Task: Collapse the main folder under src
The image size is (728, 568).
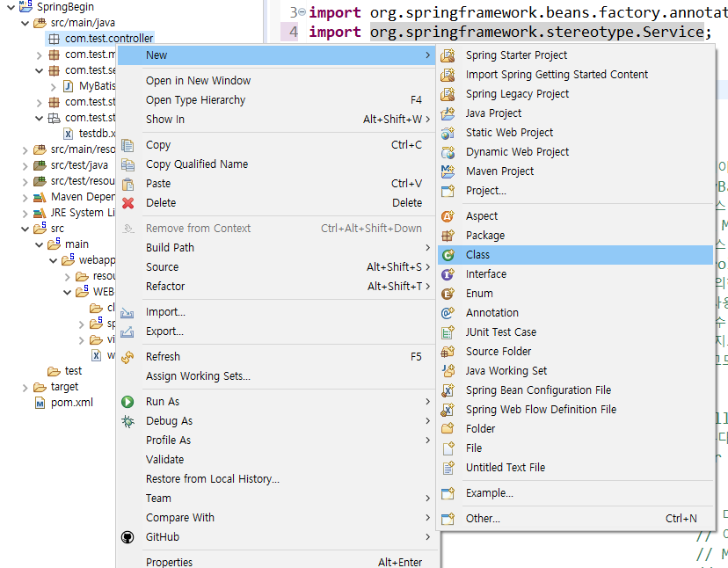Action: pos(40,244)
